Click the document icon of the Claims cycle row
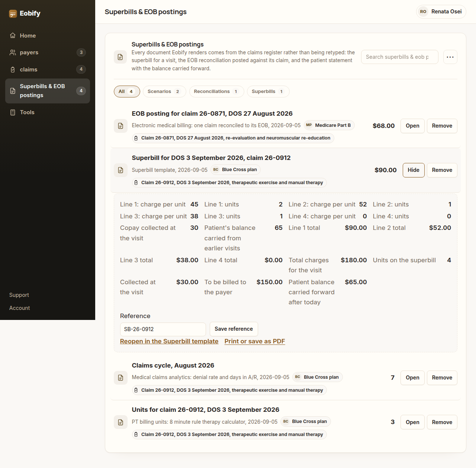 coord(120,378)
